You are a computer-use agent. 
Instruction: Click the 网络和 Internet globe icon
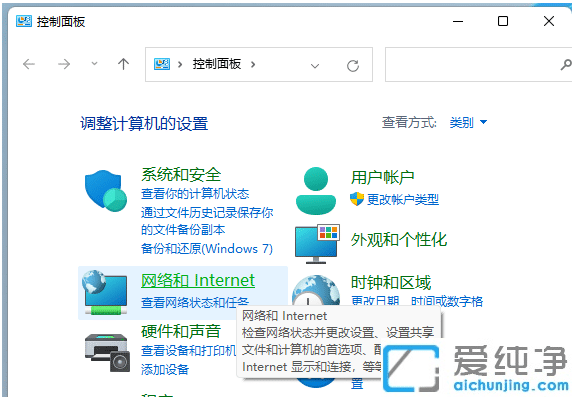pos(105,292)
